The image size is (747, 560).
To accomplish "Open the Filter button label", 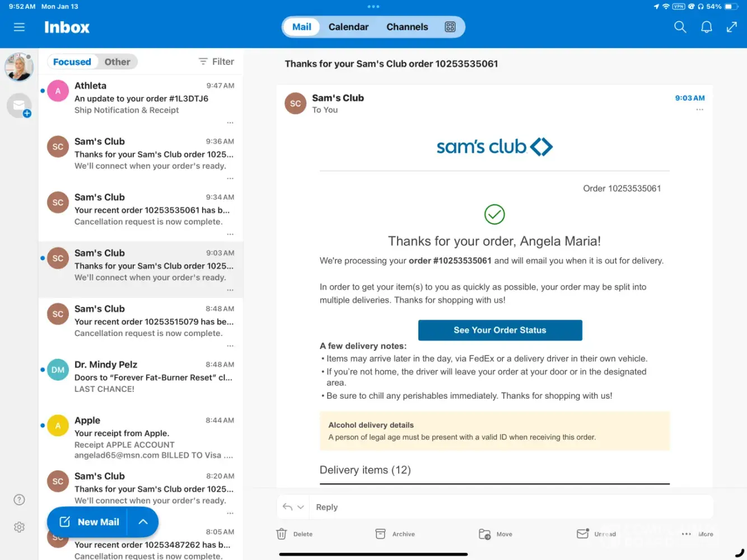I will 223,62.
